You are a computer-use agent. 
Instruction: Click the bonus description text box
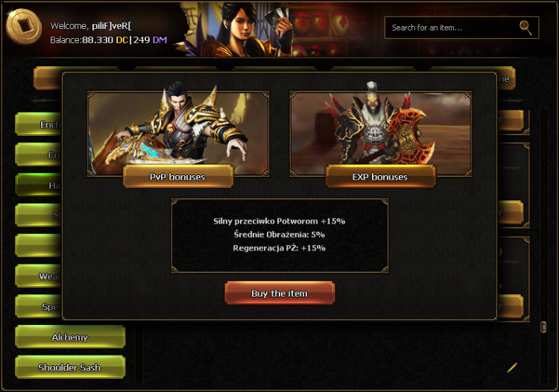coord(279,235)
